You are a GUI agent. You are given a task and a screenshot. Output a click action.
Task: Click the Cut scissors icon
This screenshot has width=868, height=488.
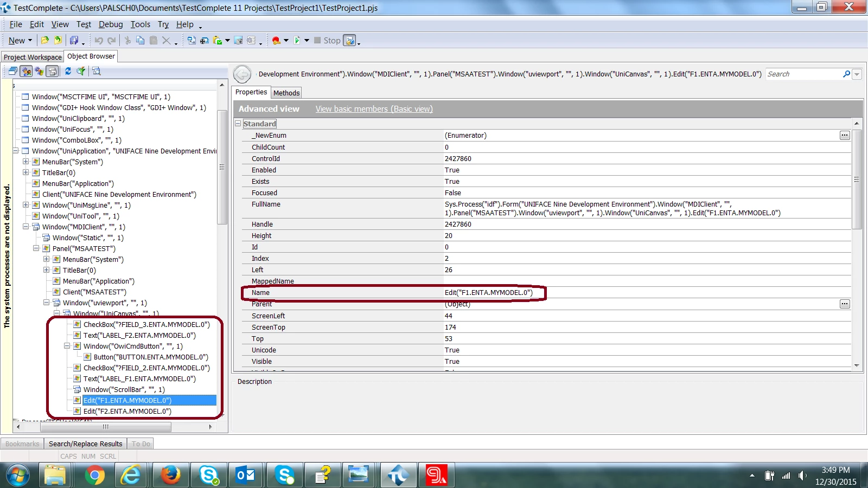[127, 40]
